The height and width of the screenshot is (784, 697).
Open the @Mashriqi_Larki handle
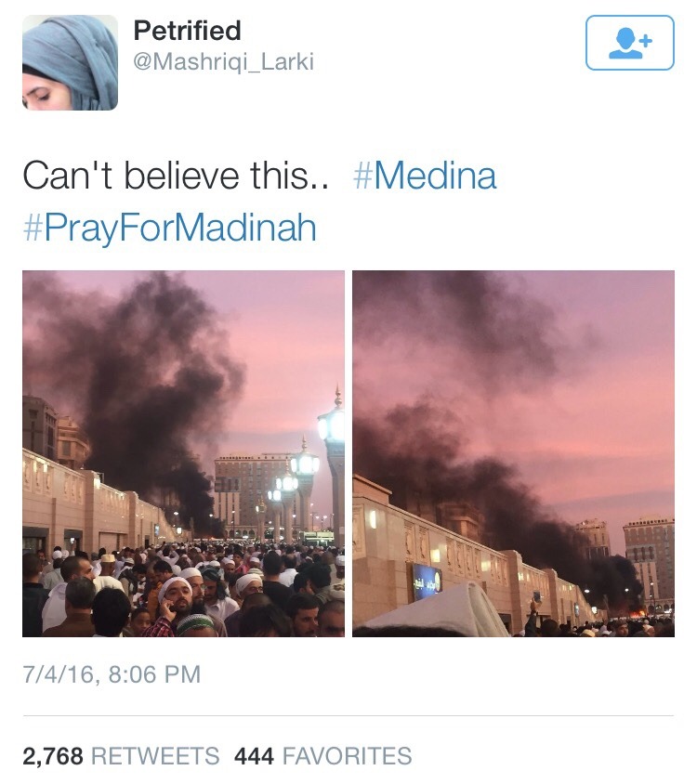pyautogui.click(x=224, y=62)
